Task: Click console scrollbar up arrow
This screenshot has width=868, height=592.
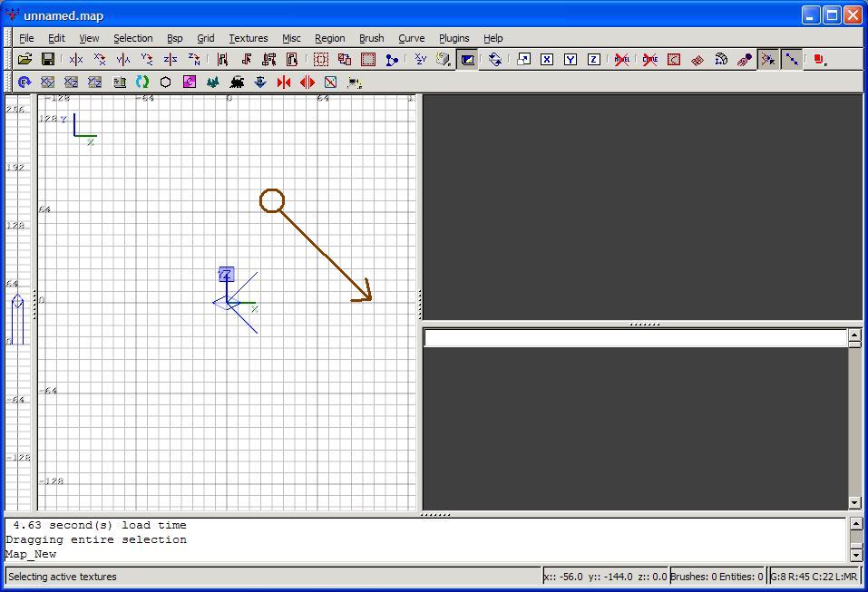Action: point(856,523)
